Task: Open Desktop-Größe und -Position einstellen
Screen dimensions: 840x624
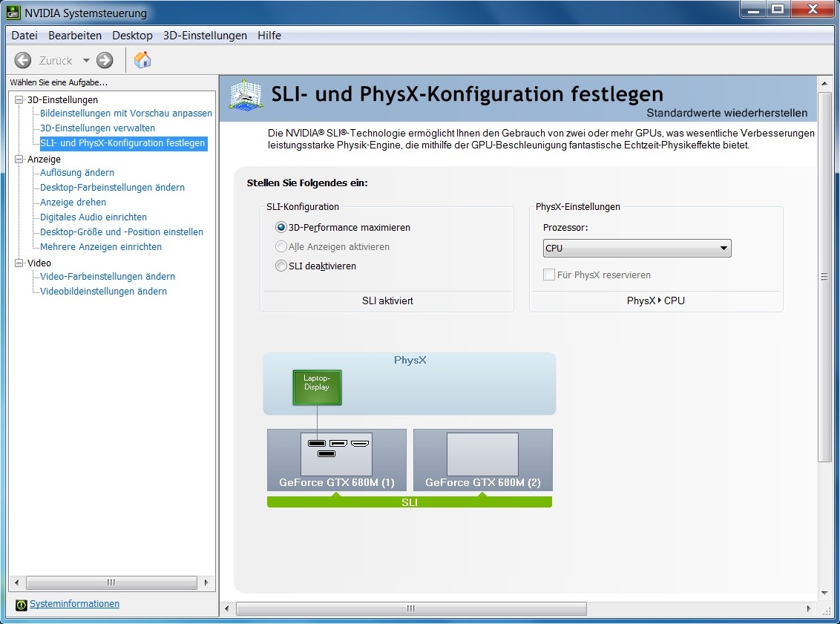Action: (122, 232)
